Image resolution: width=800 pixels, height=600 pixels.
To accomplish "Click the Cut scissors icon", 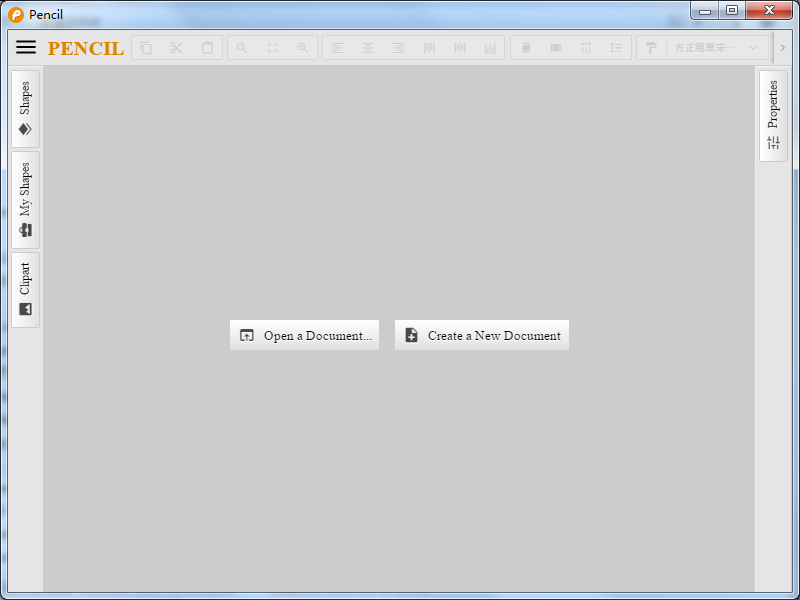I will [176, 48].
